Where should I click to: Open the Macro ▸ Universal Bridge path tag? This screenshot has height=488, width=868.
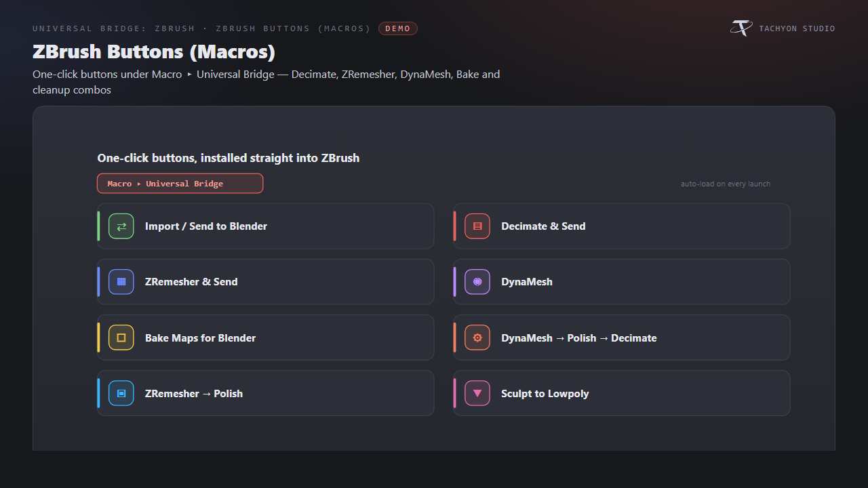(x=180, y=184)
